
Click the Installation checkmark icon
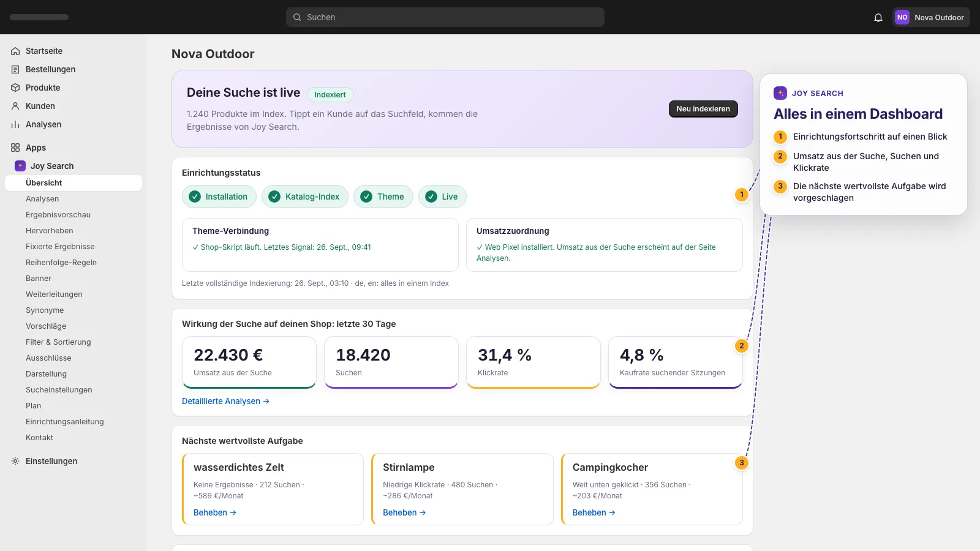(195, 197)
